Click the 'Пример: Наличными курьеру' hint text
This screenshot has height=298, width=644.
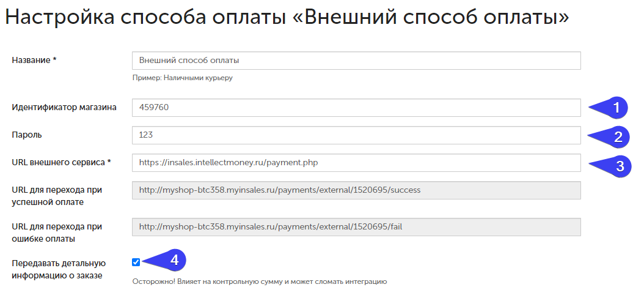[x=183, y=78]
